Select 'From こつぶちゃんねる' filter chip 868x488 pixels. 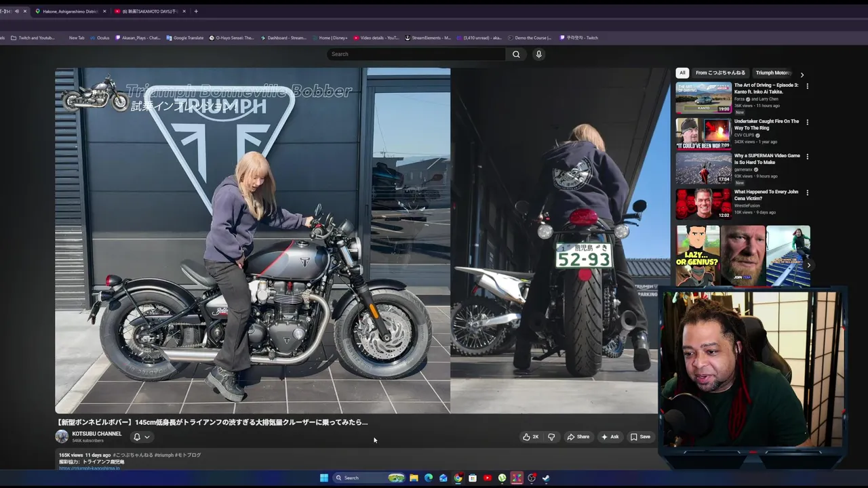(x=720, y=73)
